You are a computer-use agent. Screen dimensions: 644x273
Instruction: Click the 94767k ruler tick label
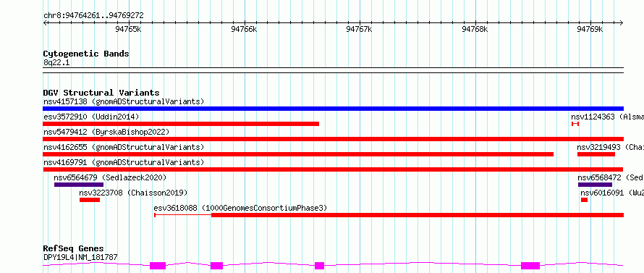pyautogui.click(x=360, y=29)
